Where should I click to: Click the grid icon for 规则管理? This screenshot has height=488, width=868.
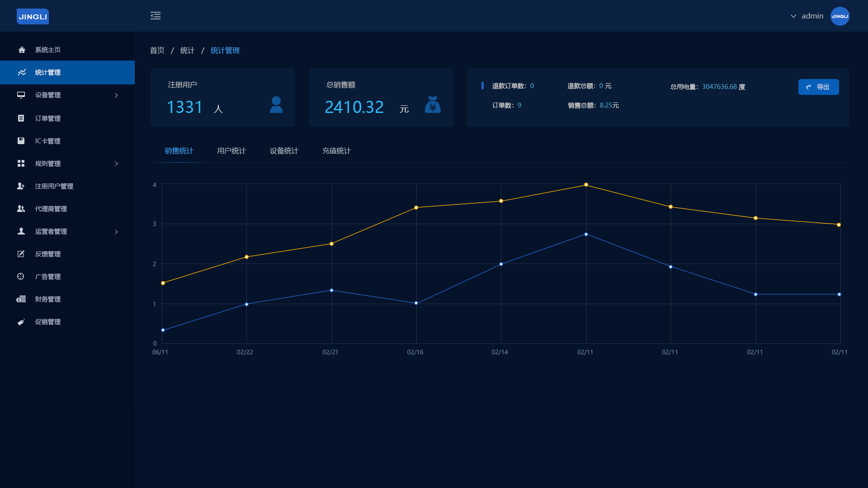pyautogui.click(x=21, y=163)
